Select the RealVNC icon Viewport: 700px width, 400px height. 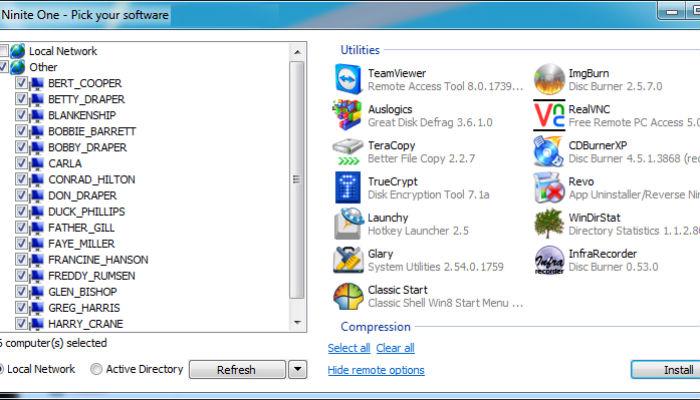549,115
